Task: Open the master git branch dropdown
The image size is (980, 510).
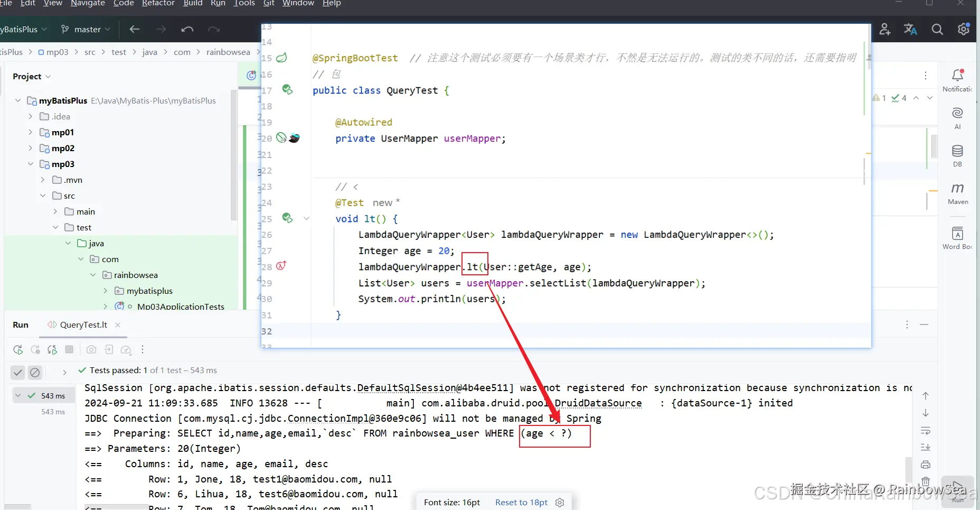Action: point(86,30)
